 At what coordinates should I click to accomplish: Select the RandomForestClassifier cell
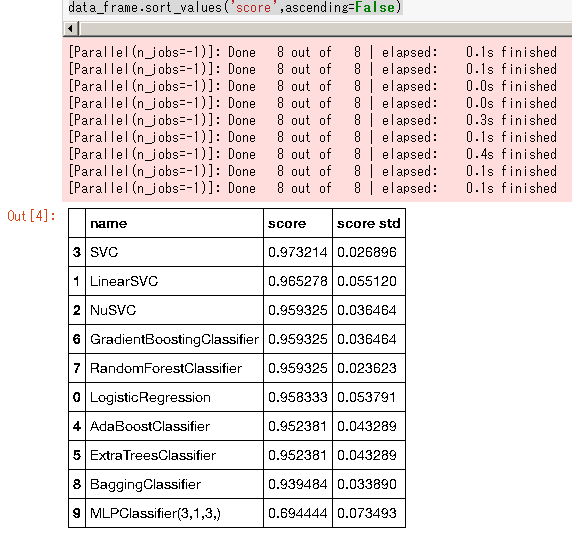[174, 368]
